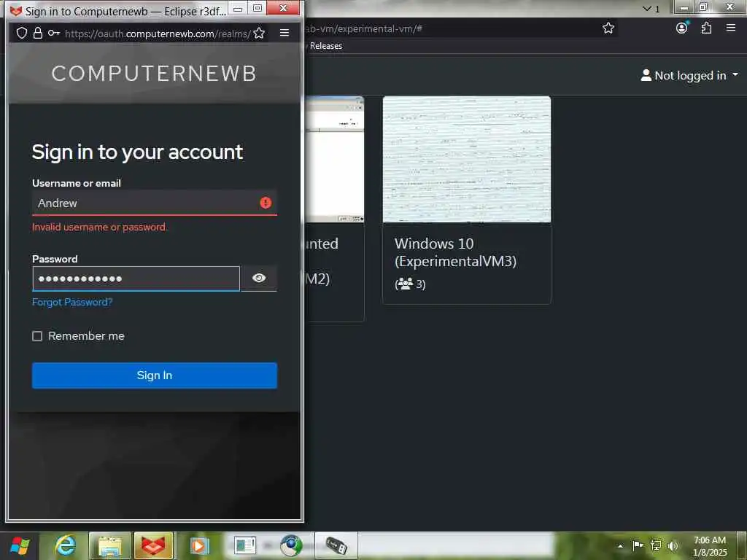Open the account profile icon in main browser toolbar
Screen dimensions: 747x560
[x=682, y=28]
